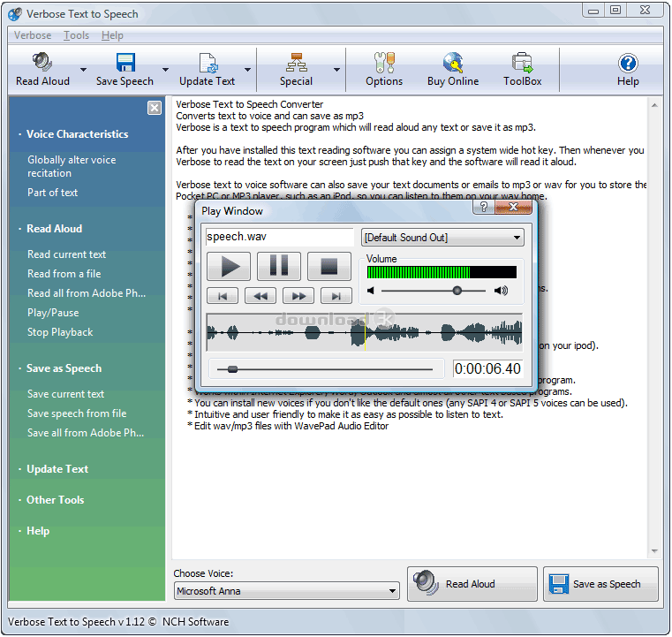
Task: Click Read all from Adobe Ph... link
Action: (x=87, y=293)
